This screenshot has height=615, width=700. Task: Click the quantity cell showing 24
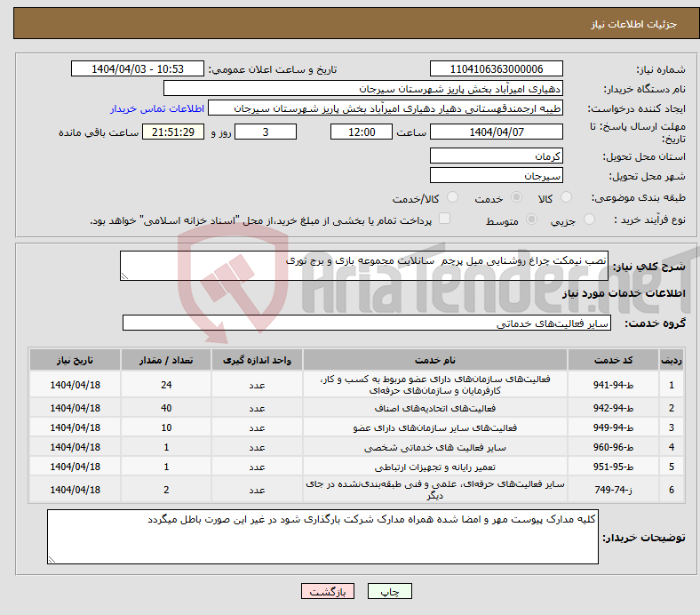point(166,385)
